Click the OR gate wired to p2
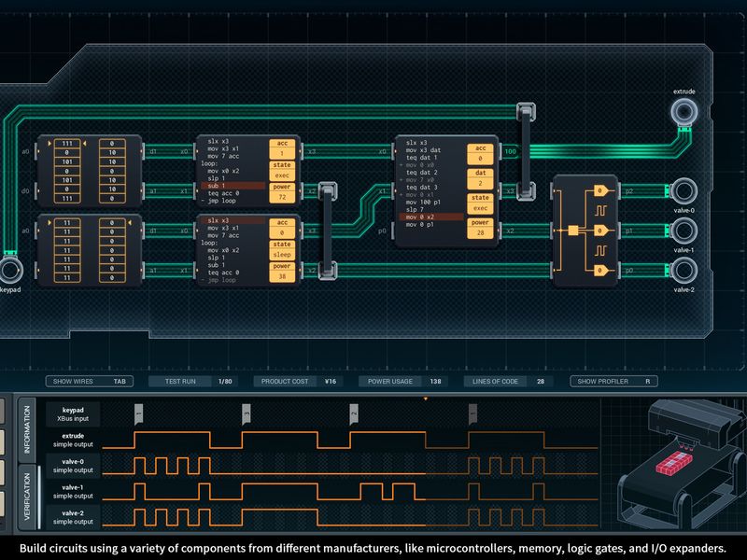 (600, 191)
